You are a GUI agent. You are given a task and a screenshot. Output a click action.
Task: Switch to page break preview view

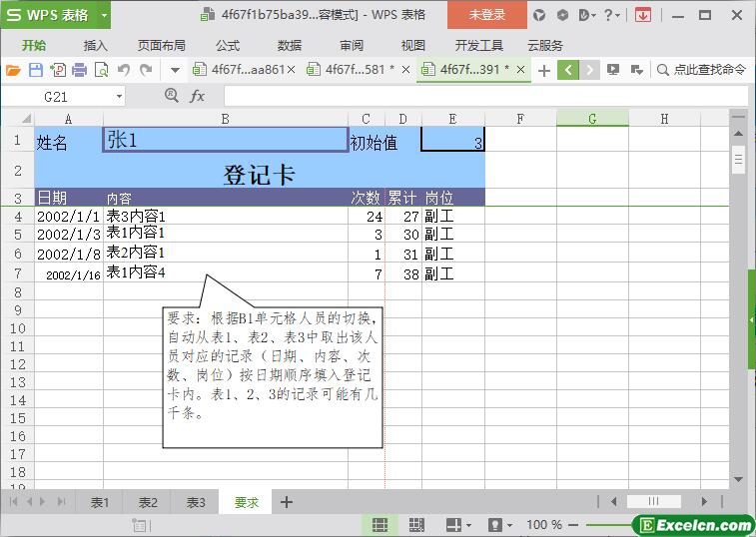coord(416,525)
